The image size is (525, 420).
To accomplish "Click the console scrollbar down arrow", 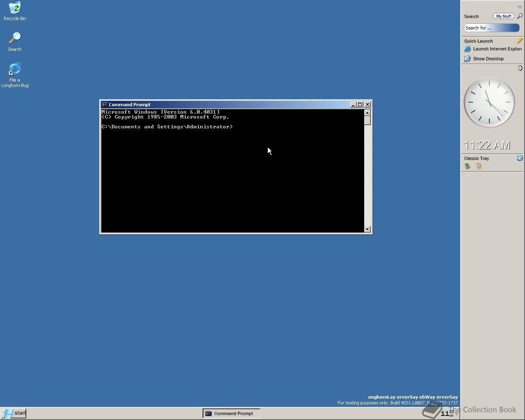I will 367,229.
